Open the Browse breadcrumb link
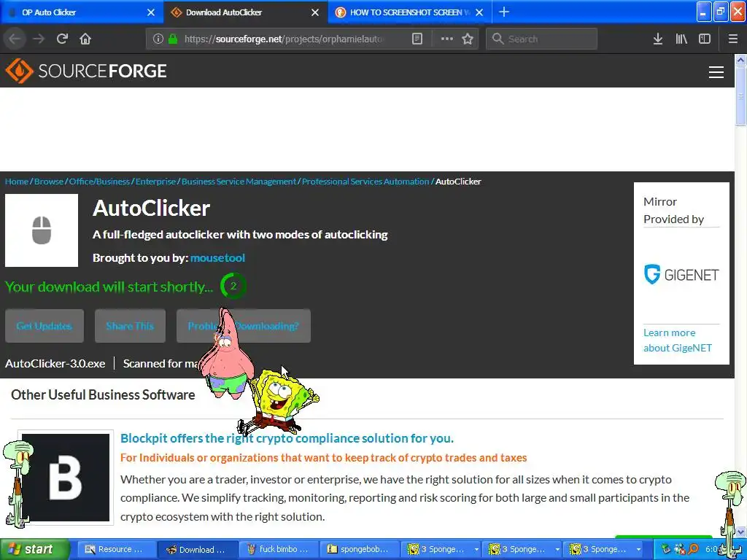The width and height of the screenshot is (747, 560). [49, 182]
